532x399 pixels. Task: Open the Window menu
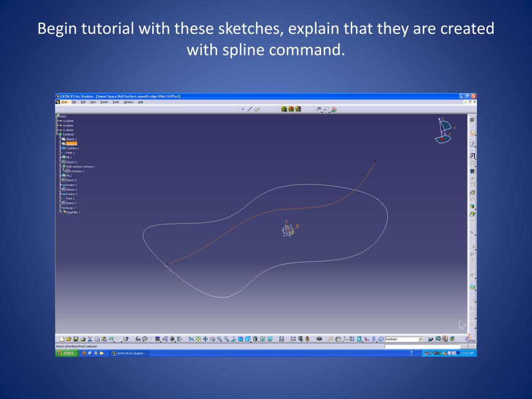(x=128, y=102)
